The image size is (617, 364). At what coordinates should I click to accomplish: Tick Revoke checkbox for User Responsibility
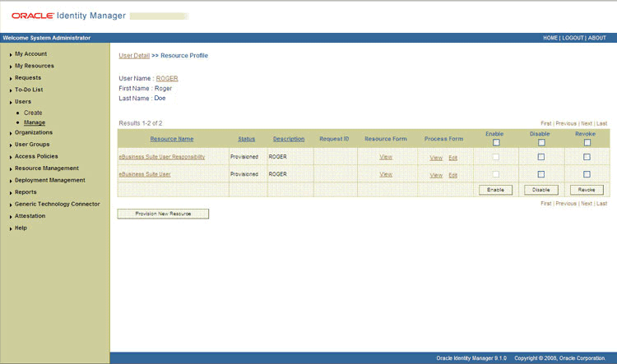pyautogui.click(x=587, y=157)
